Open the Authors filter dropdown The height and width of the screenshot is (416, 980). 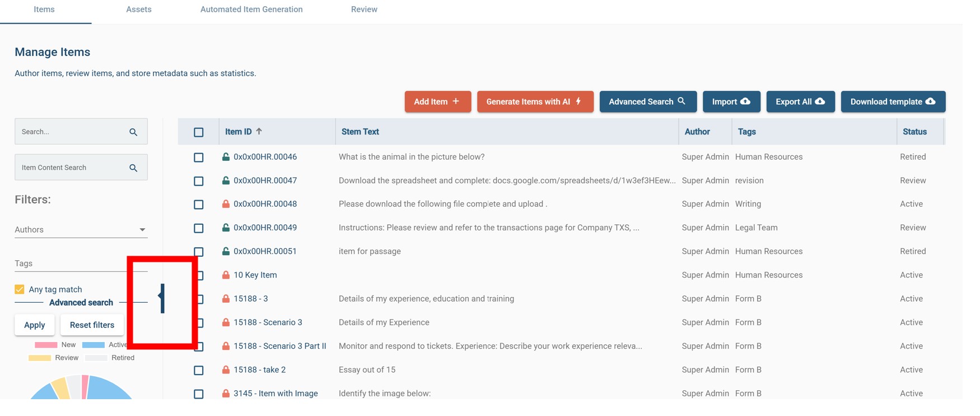[x=81, y=229]
